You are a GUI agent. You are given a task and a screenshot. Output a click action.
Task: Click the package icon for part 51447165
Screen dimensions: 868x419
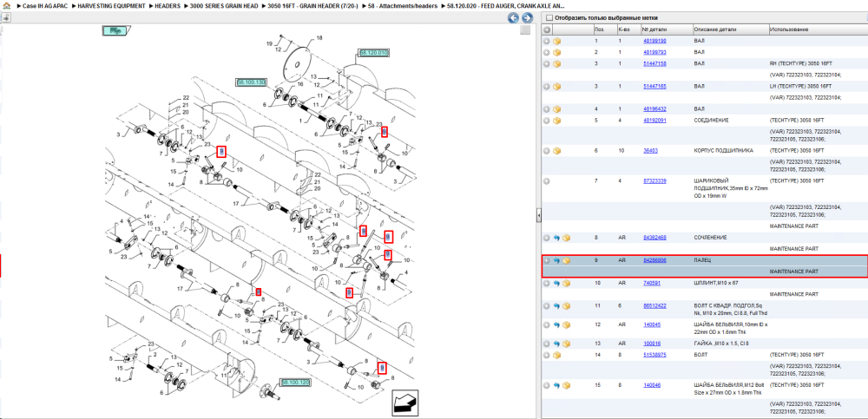pyautogui.click(x=557, y=87)
